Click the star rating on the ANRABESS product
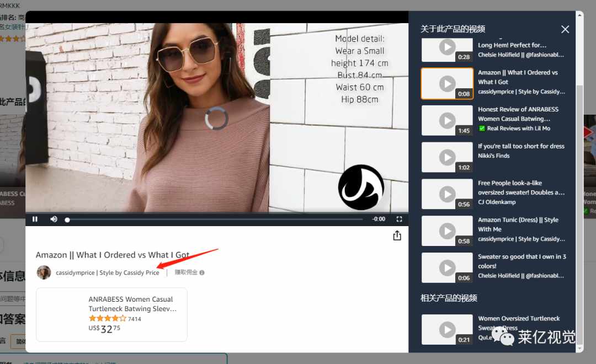Screen dimensions: 596x364 107,318
